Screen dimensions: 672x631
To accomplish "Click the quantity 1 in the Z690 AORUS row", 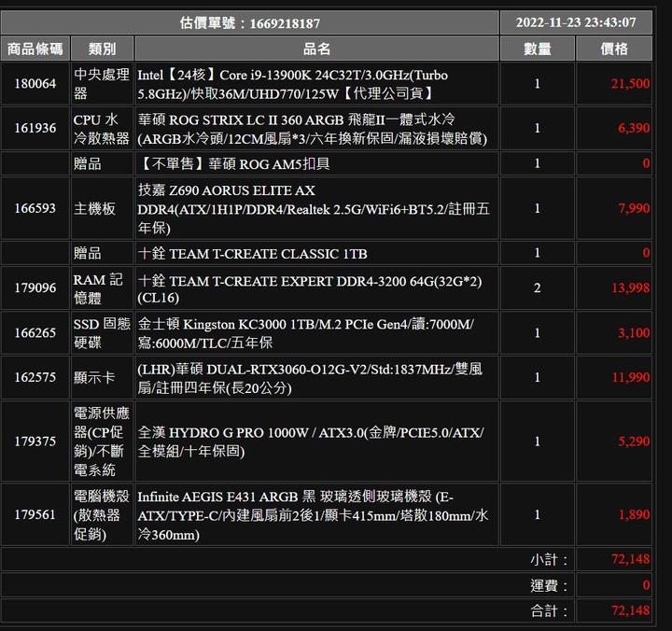I will tap(538, 208).
